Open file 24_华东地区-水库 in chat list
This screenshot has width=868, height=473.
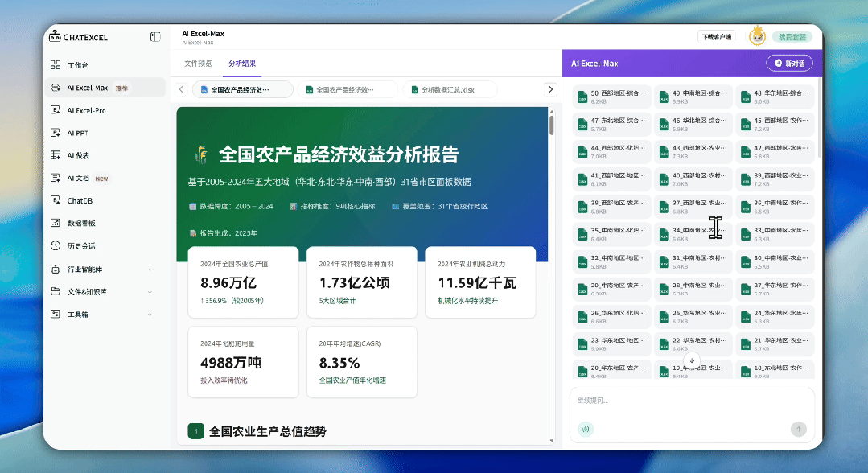click(x=775, y=316)
